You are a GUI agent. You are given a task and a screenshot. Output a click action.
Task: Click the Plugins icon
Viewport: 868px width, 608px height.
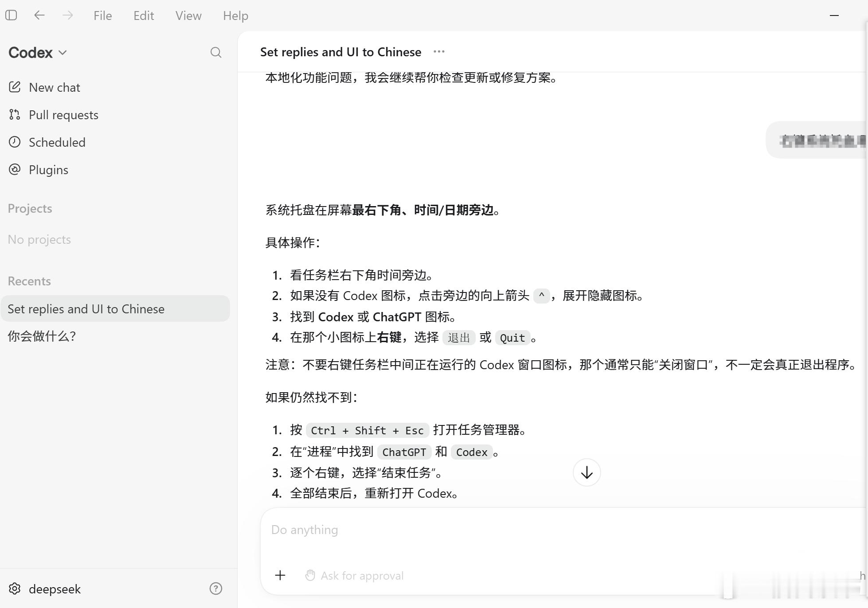click(15, 169)
